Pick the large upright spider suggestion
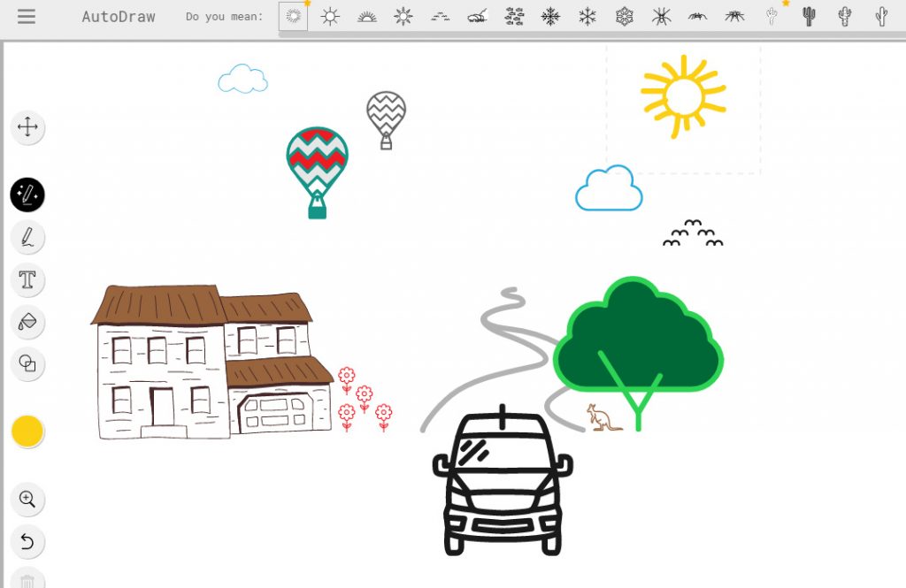 [x=661, y=17]
